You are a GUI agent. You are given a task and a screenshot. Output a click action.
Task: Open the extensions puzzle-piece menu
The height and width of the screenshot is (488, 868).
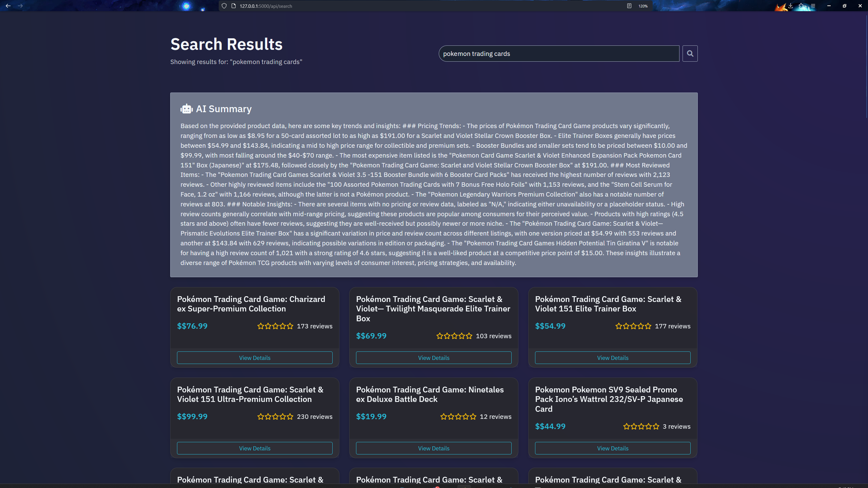click(801, 6)
